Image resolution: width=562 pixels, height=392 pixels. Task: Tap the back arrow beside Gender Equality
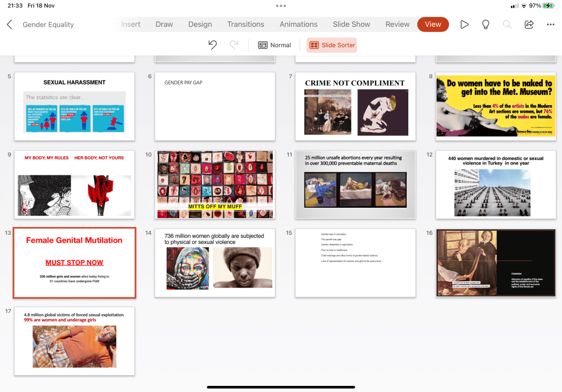click(9, 25)
